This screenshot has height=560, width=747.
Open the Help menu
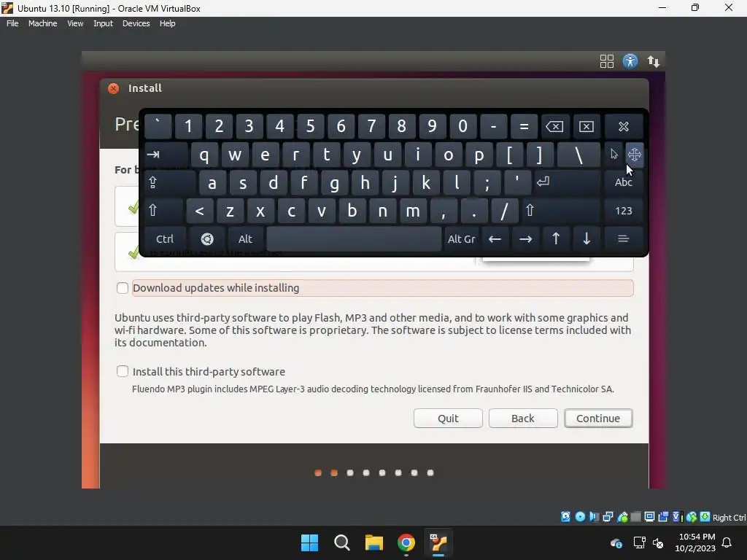tap(167, 23)
